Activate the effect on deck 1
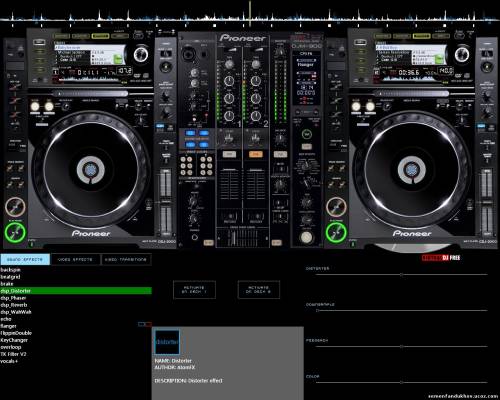 pos(194,289)
